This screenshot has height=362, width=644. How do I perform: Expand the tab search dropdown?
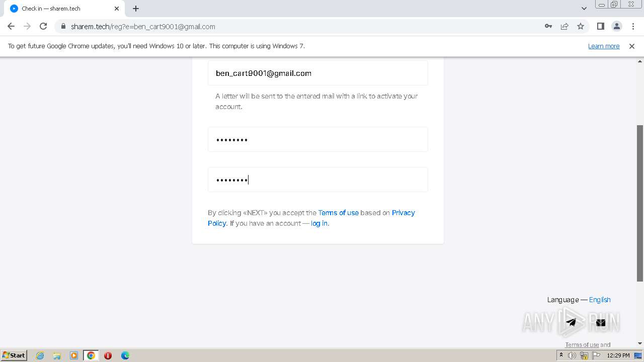point(584,9)
